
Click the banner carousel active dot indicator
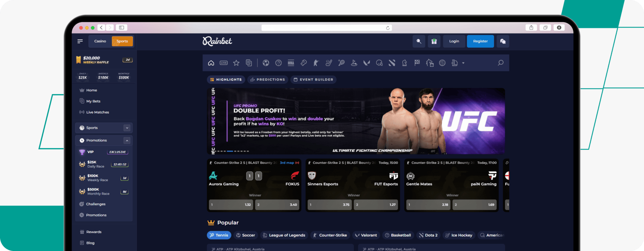tap(230, 151)
